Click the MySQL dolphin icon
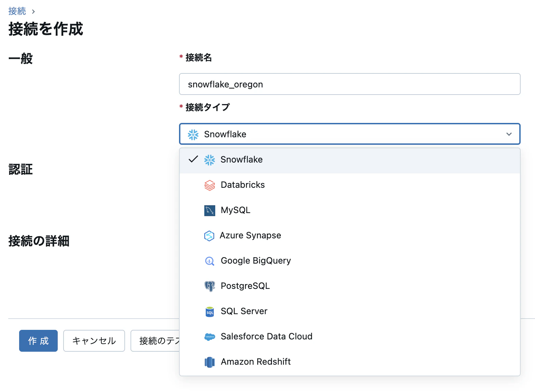The height and width of the screenshot is (392, 535). (x=209, y=210)
